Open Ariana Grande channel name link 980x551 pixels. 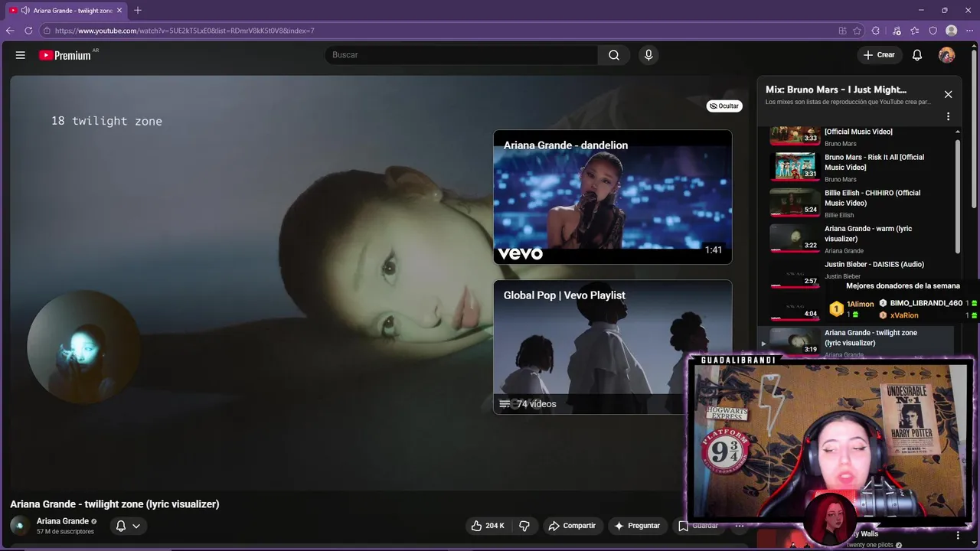[x=63, y=521]
